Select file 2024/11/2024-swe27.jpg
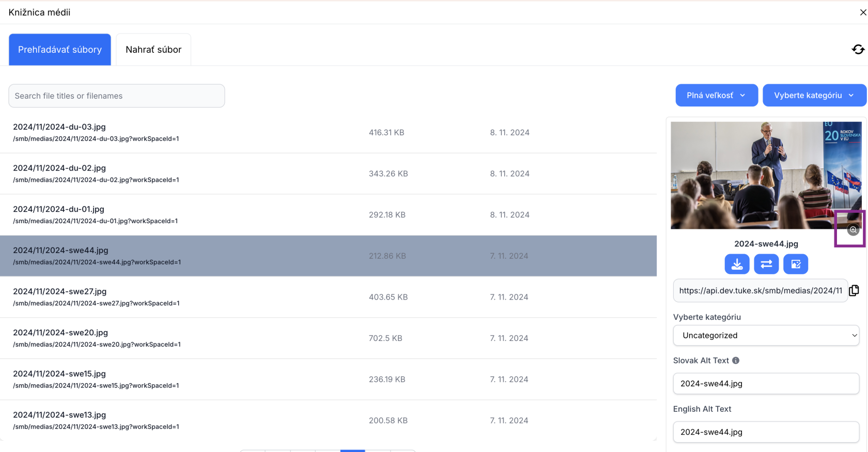Image resolution: width=868 pixels, height=452 pixels. [329, 297]
